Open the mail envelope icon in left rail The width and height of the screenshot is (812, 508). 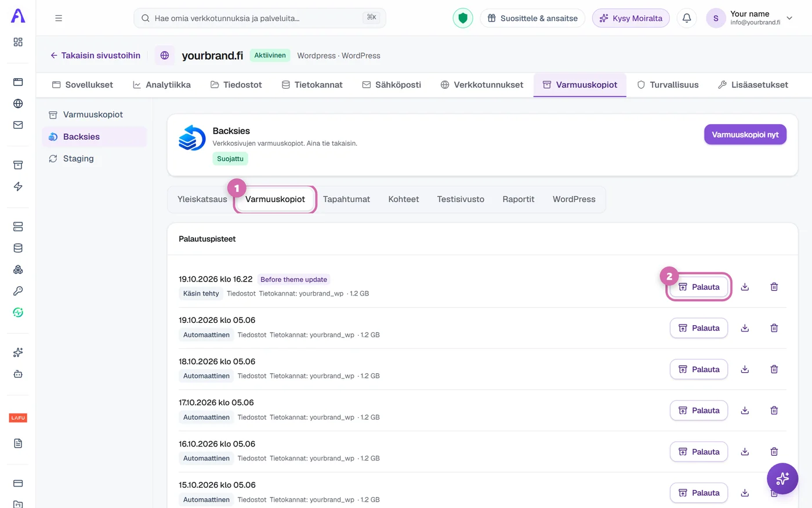coord(18,125)
